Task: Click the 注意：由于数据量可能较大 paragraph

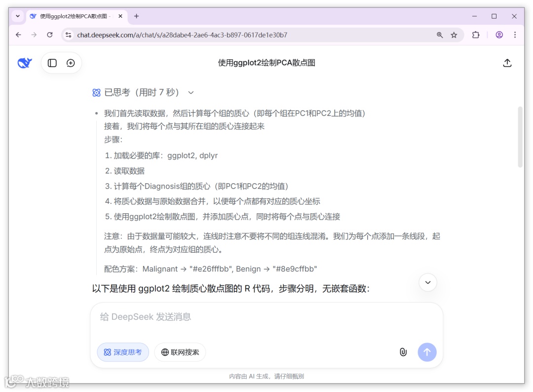Action: point(272,243)
